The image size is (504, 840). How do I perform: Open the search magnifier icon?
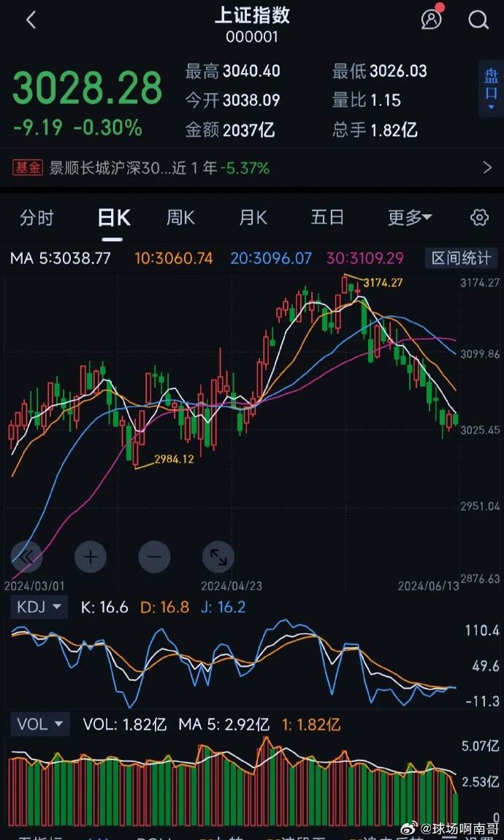[478, 20]
